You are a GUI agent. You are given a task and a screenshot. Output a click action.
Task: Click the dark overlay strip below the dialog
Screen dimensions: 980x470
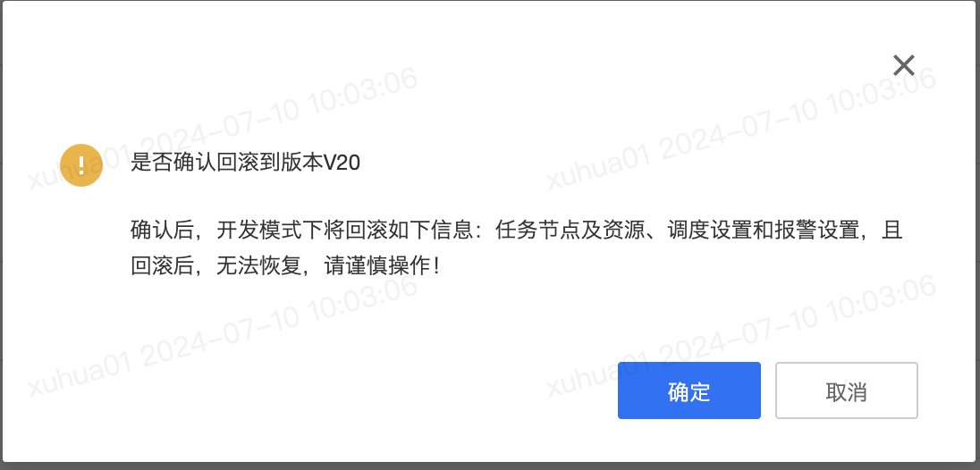coord(490,466)
